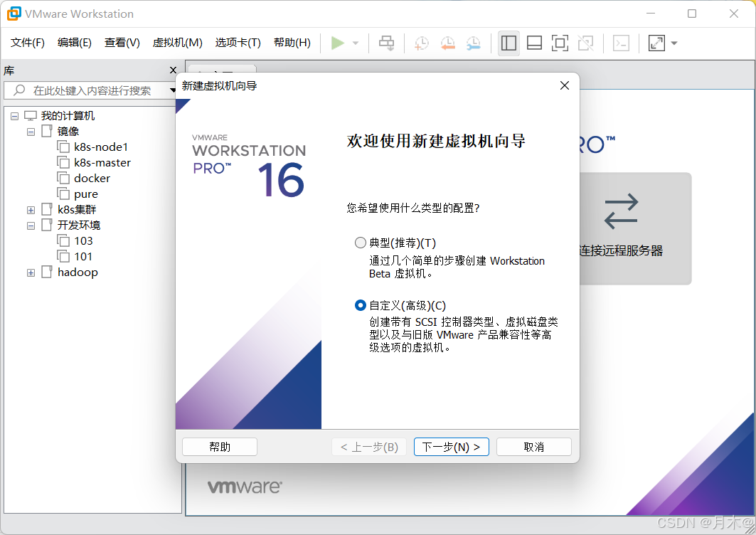The image size is (756, 535).
Task: Click the search magnifier icon
Action: pyautogui.click(x=19, y=90)
